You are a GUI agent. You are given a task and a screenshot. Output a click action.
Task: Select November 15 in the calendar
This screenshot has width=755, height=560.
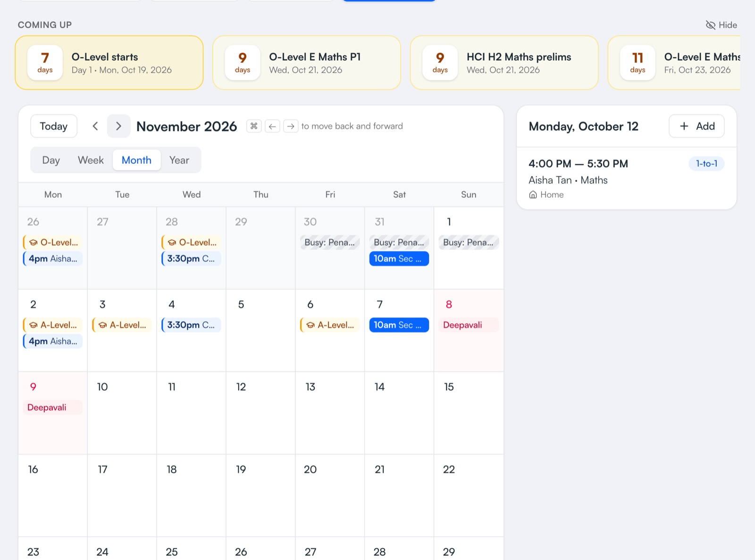pos(469,413)
